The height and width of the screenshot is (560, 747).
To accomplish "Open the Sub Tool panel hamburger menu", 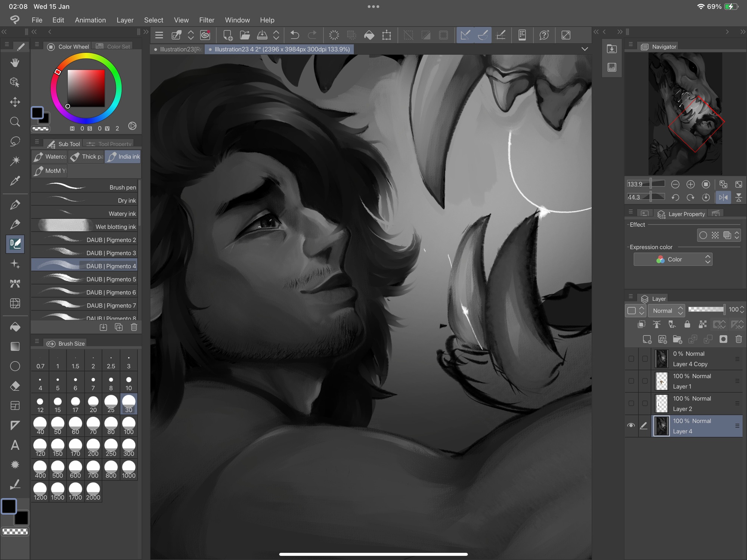I will click(x=37, y=142).
